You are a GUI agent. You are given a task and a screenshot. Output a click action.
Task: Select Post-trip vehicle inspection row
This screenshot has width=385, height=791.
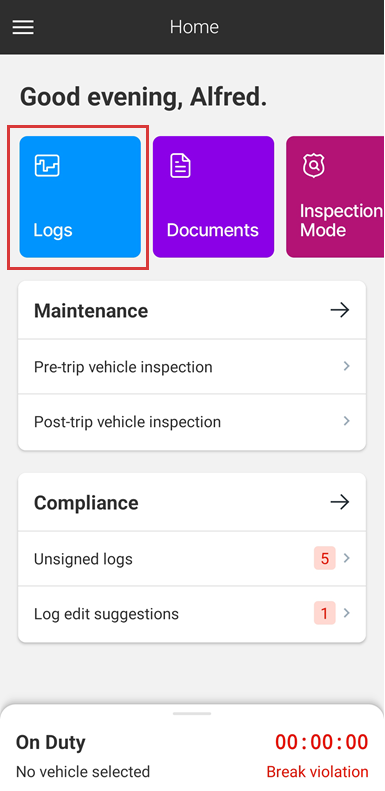pos(192,422)
